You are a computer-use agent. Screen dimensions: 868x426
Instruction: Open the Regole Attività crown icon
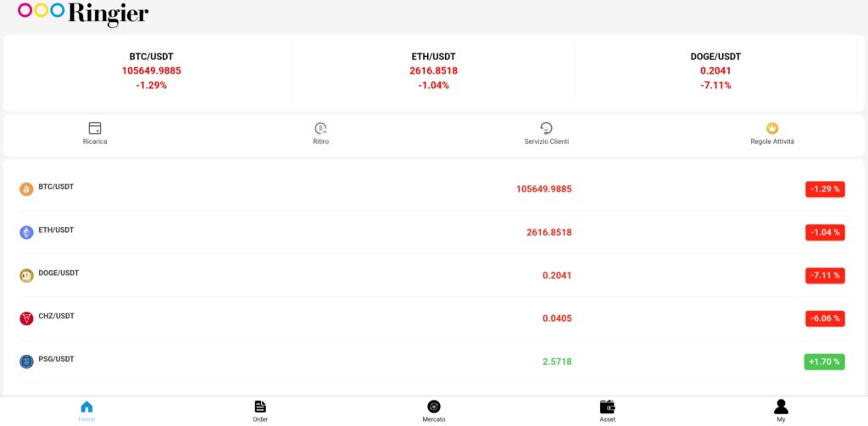coord(772,129)
